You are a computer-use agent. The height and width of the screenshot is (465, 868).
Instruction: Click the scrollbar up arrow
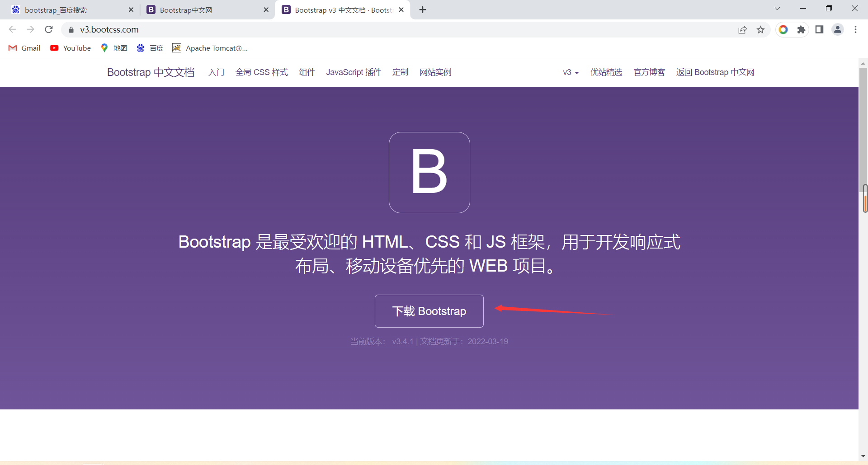(x=863, y=63)
